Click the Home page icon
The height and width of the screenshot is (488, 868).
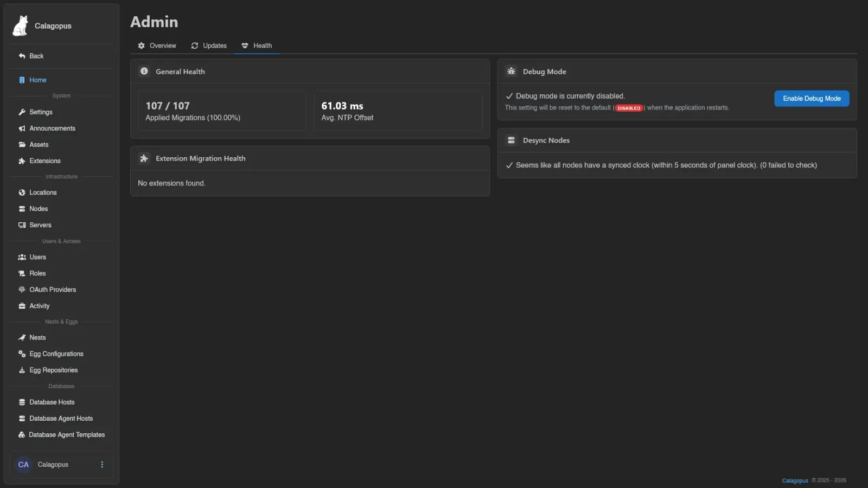(22, 80)
